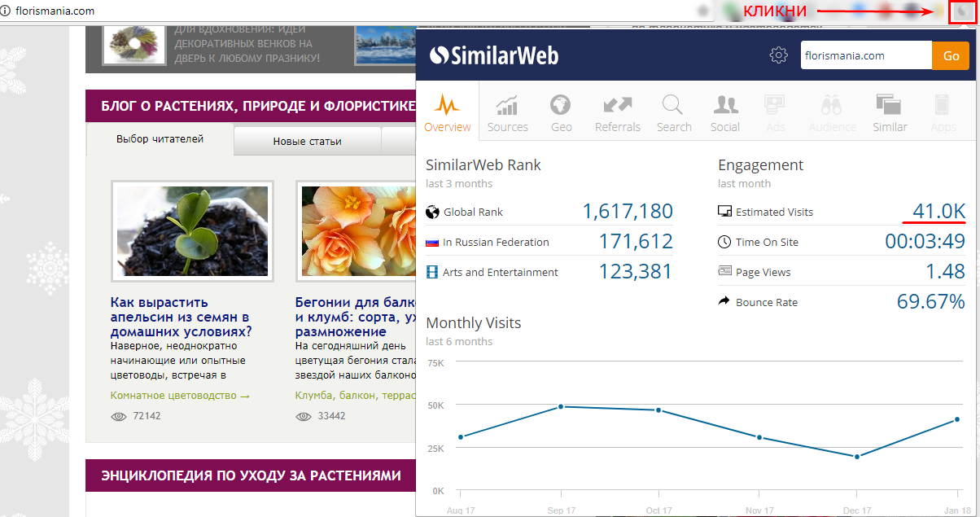Select the Referrals tab
Viewport: 980px width, 517px height.
[618, 112]
